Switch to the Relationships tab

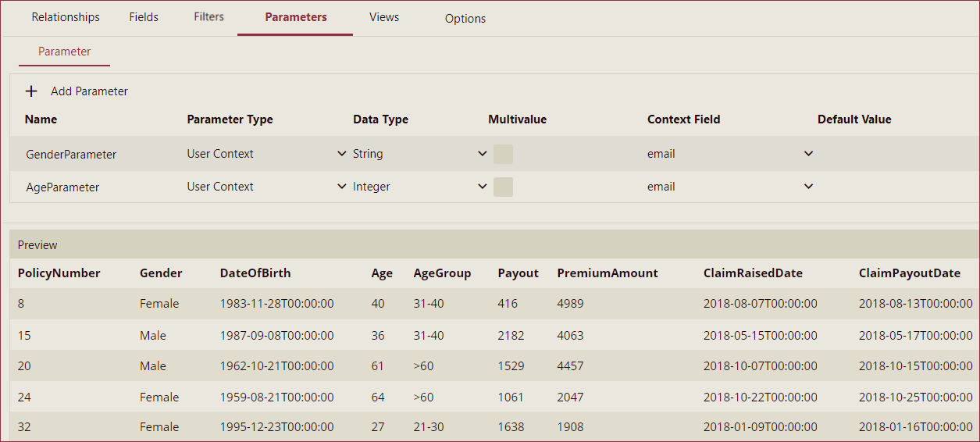[66, 17]
